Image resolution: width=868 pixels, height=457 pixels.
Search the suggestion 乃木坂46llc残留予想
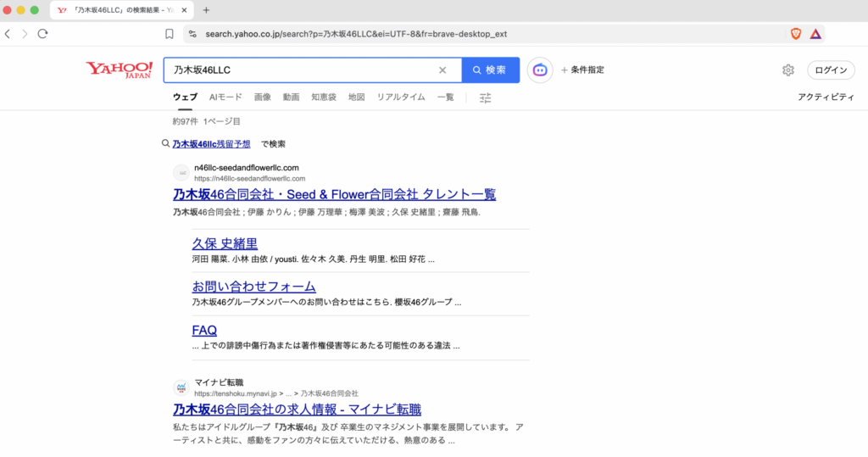pos(211,144)
